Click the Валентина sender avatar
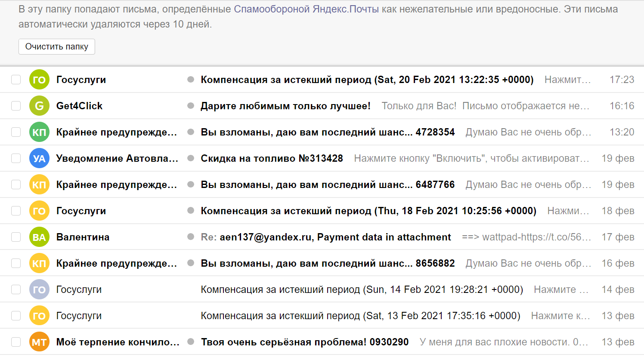Viewport: 644px width, 357px height. coord(39,237)
